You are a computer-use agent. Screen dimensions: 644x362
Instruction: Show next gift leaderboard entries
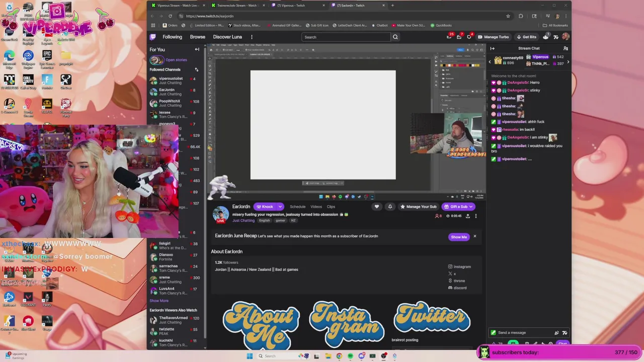coord(568,62)
